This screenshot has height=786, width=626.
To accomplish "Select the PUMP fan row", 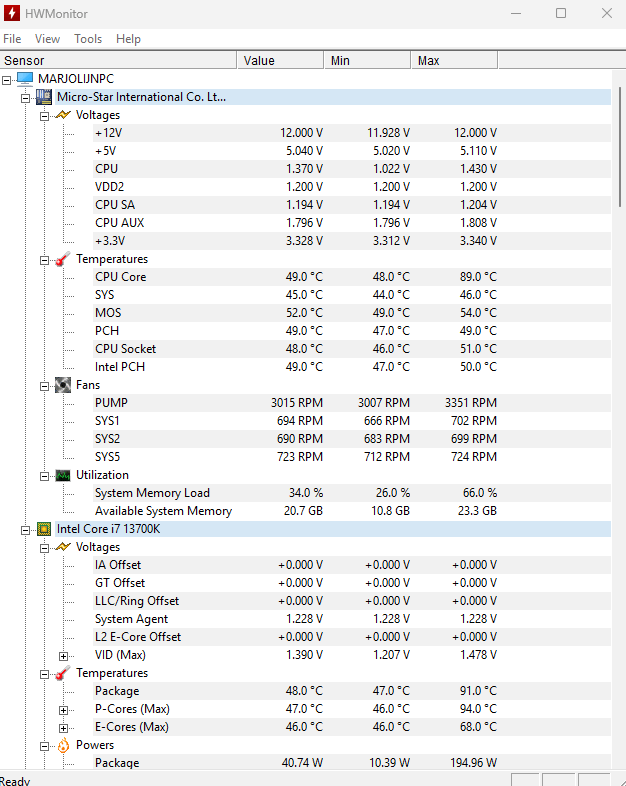I will tap(352, 403).
